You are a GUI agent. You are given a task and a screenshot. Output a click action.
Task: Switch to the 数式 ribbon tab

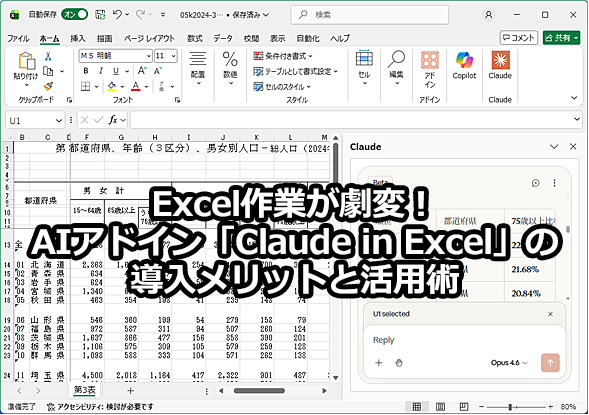195,38
